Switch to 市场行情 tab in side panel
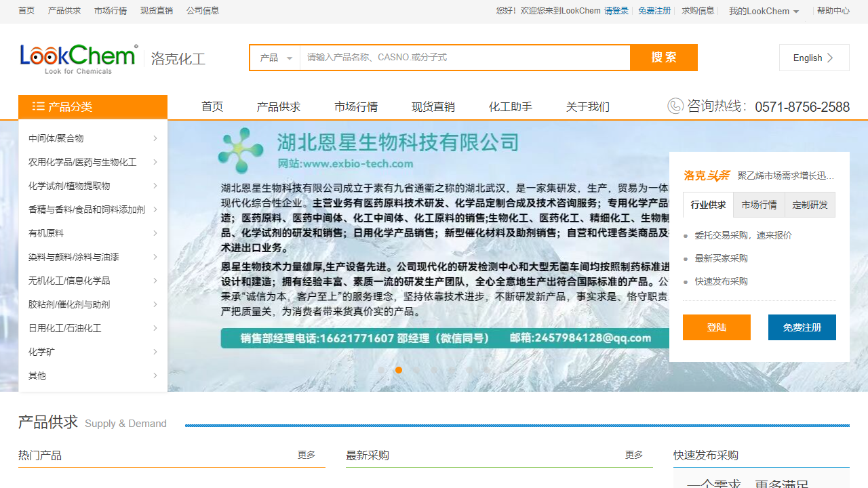This screenshot has height=488, width=868. (x=759, y=205)
